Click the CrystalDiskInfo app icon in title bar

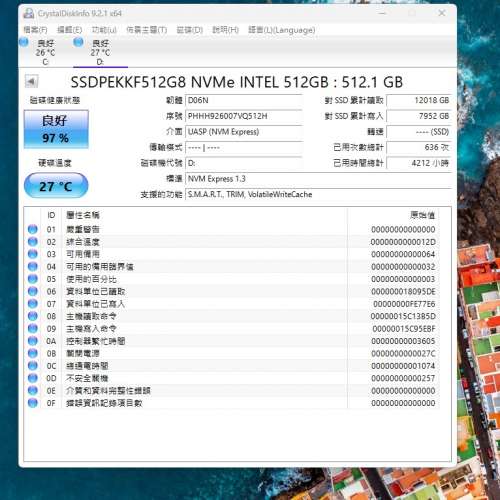pos(29,13)
